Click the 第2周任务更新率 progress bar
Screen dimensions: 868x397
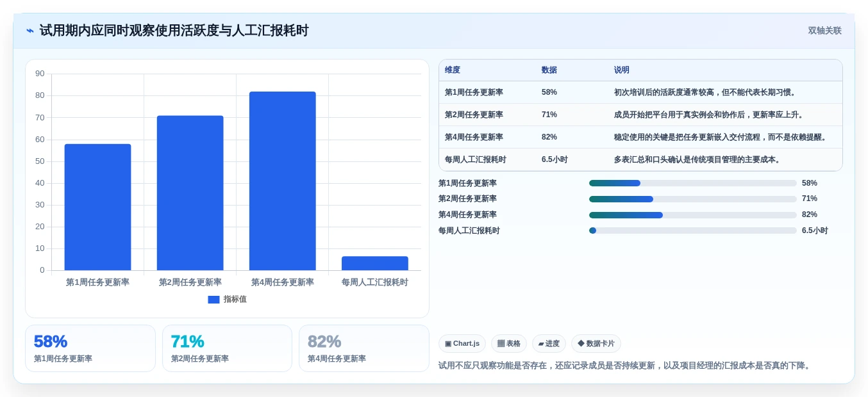click(x=693, y=199)
